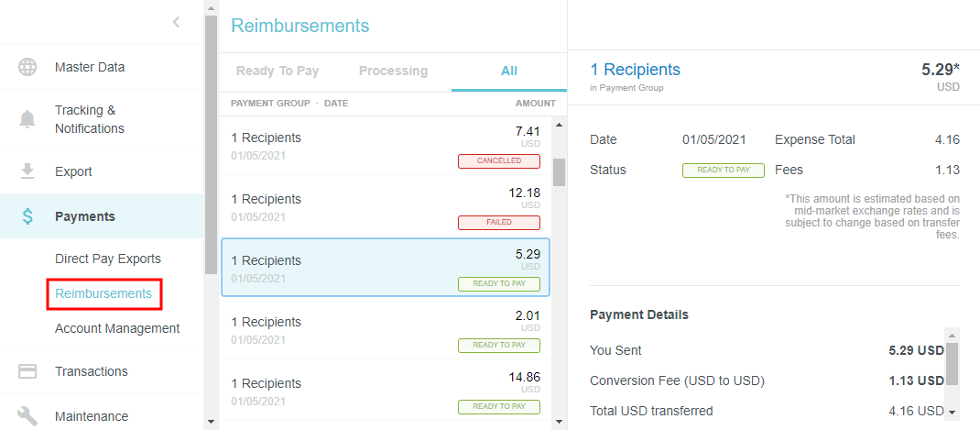980x430 pixels.
Task: Switch to the Processing tab
Action: pos(393,71)
